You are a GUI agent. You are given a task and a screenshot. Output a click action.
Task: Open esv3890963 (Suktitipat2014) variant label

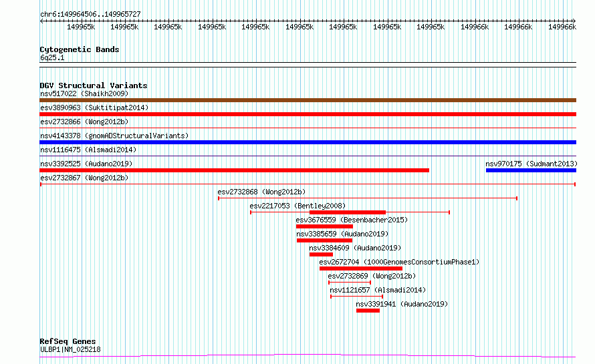(94, 108)
